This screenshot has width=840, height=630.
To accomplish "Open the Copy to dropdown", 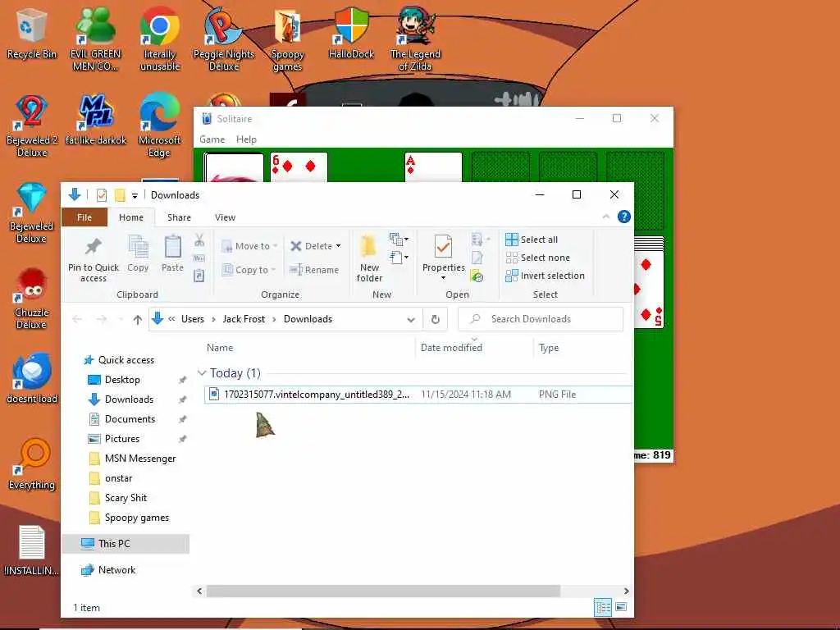I will tap(249, 269).
